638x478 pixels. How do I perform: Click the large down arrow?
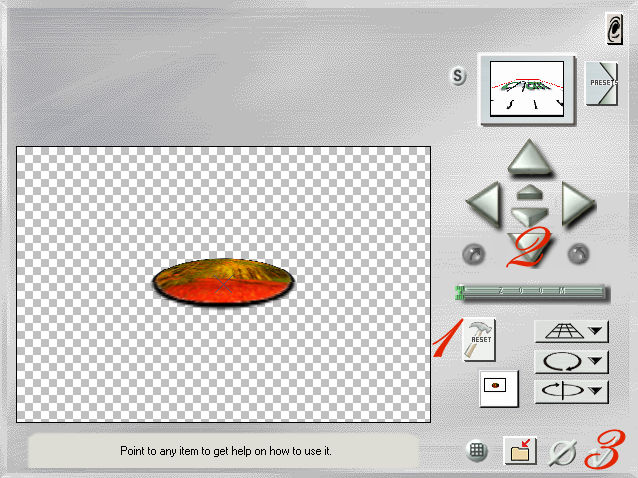(529, 249)
